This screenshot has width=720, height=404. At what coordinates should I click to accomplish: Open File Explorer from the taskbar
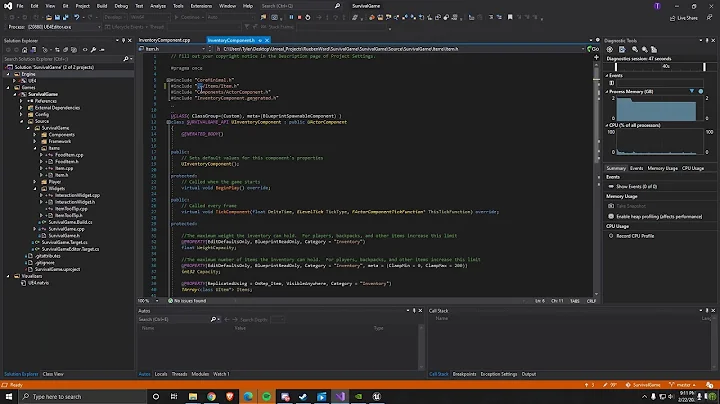click(193, 396)
